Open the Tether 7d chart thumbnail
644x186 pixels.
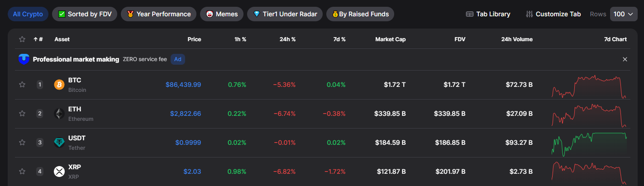(589, 143)
